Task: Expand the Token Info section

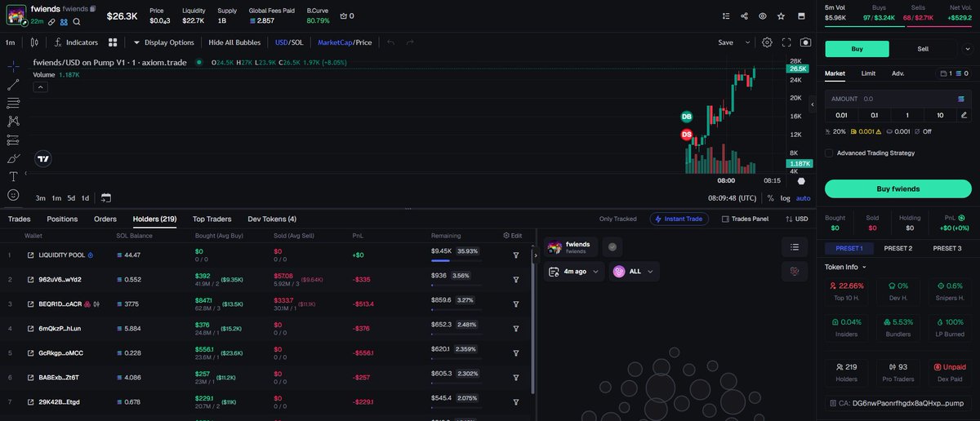Action: pyautogui.click(x=845, y=267)
